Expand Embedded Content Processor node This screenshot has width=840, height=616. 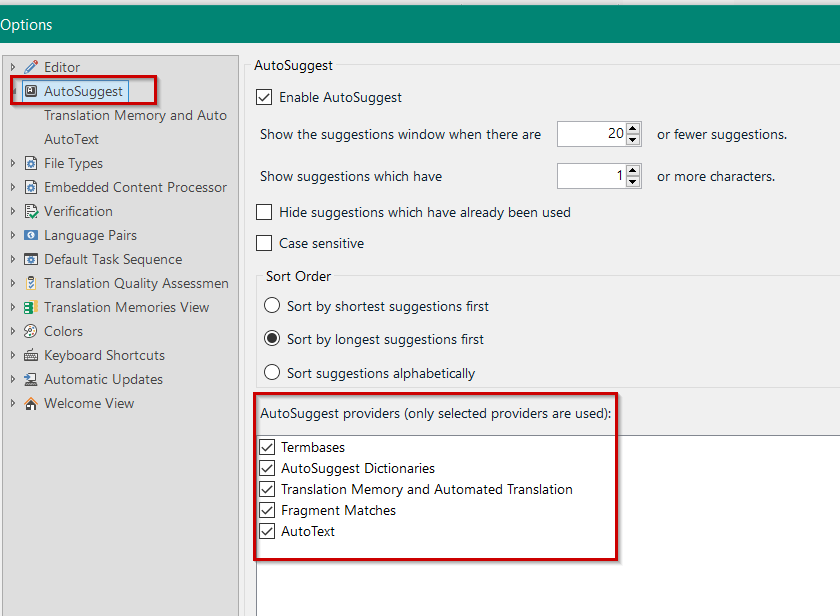click(x=13, y=187)
